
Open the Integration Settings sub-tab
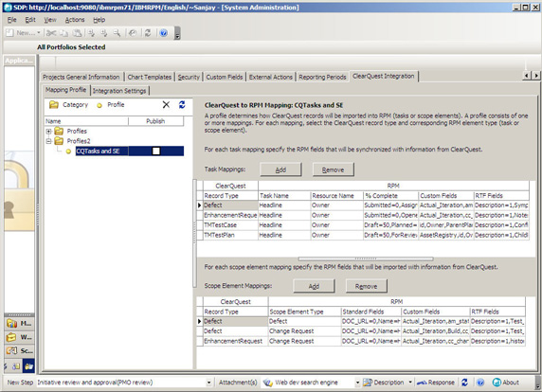(119, 91)
